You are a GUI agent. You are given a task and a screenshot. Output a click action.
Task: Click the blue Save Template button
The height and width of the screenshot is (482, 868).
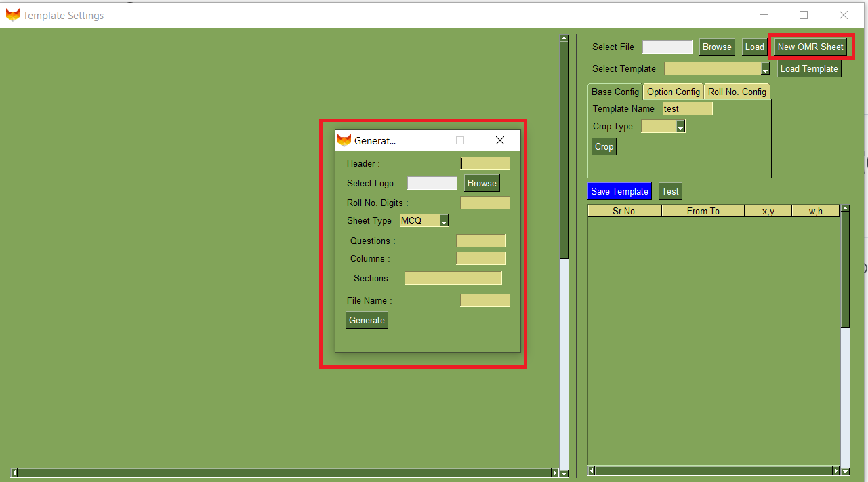[x=619, y=191]
